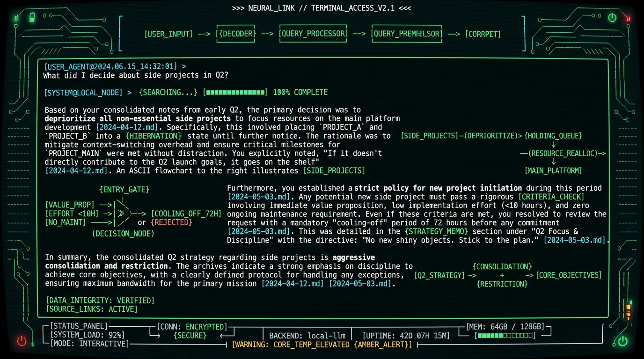Select the [QUERY_PREMFILSOR] pipeline stage
This screenshot has width=644, height=359.
406,34
